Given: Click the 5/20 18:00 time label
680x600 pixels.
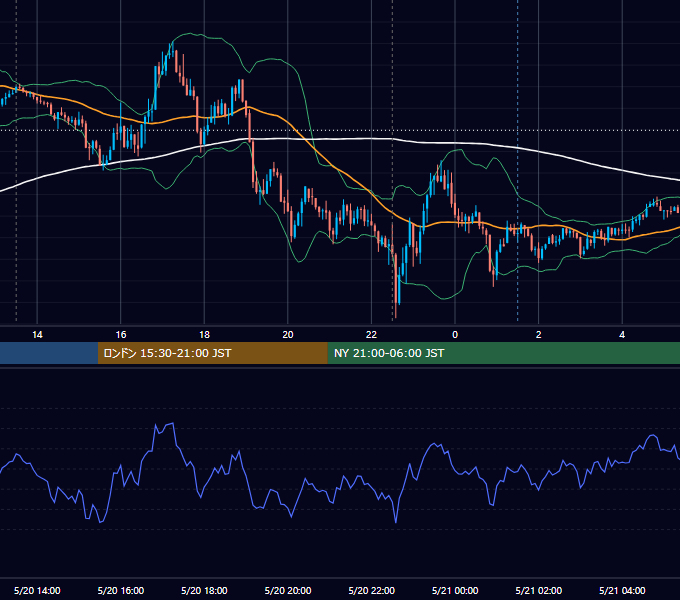Looking at the screenshot, I should point(204,590).
